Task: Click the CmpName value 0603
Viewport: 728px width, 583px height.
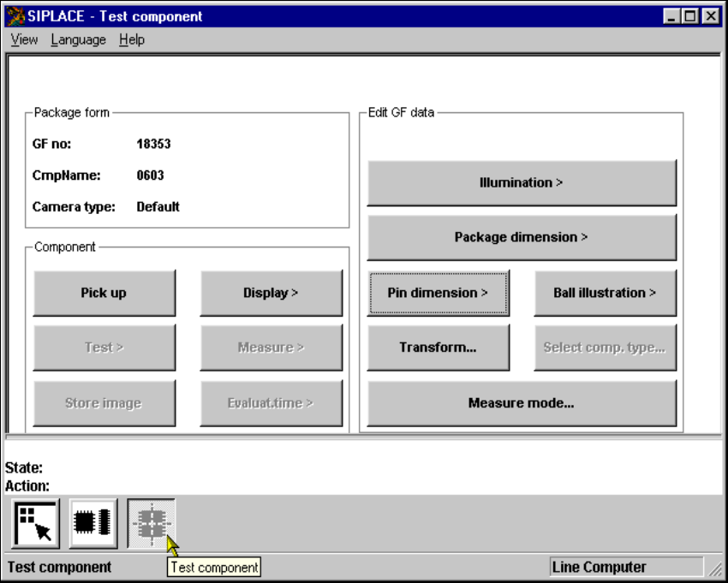Action: (151, 175)
